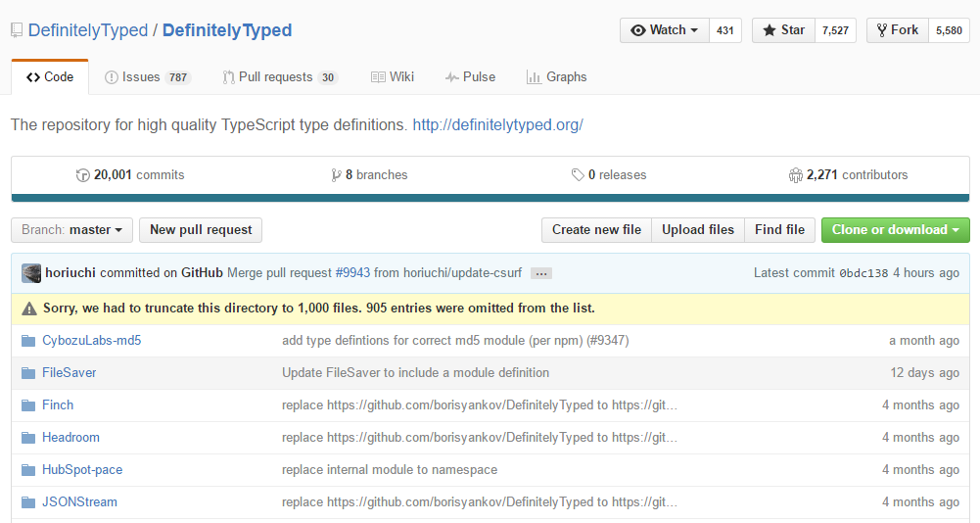Click the Merge pull request commit message

[374, 272]
